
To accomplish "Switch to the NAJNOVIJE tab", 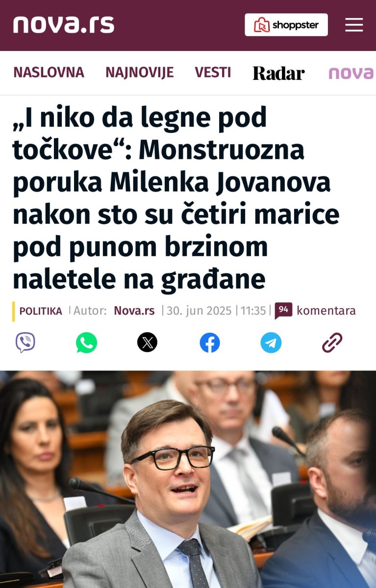I will [139, 73].
